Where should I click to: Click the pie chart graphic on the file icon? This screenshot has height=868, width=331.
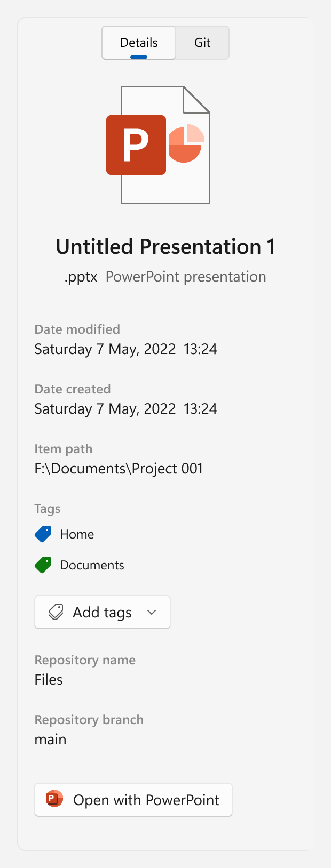click(187, 143)
